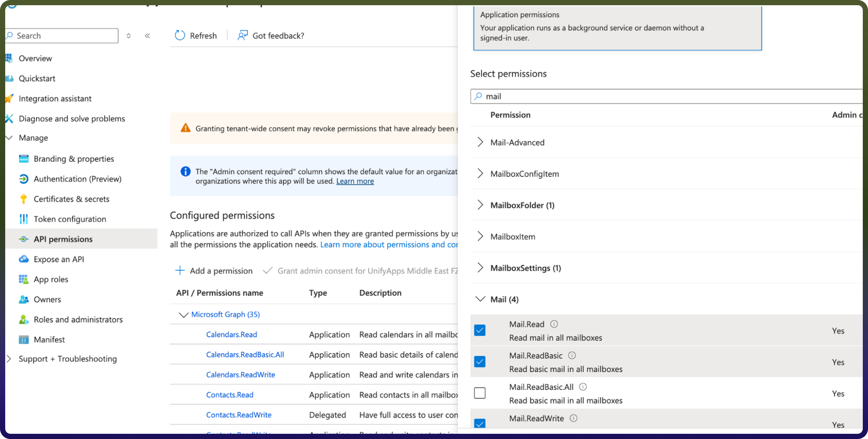Click the Expose an API cloud icon

(x=24, y=259)
